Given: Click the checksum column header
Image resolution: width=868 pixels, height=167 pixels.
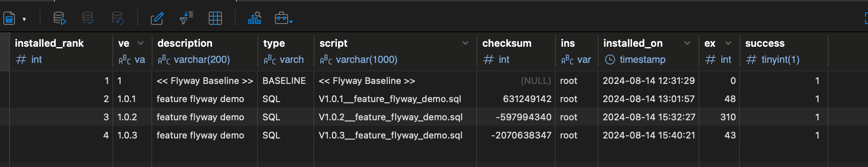Looking at the screenshot, I should coord(507,43).
